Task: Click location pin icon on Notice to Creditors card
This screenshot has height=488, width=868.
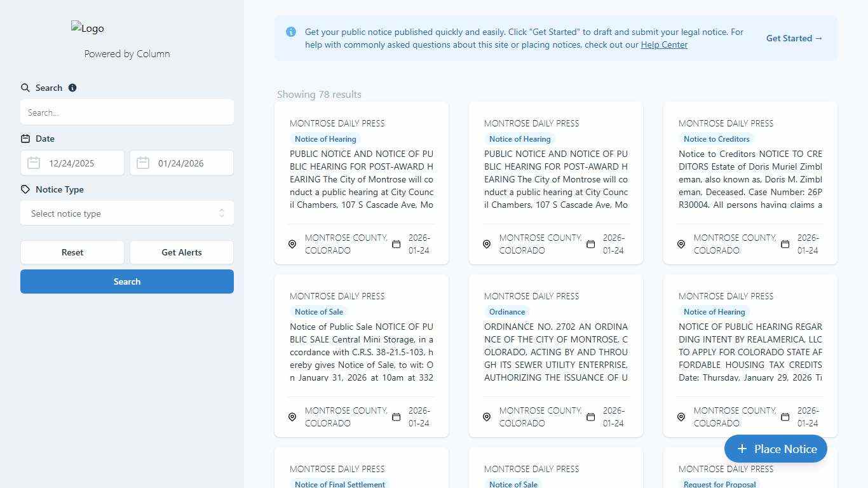Action: (x=681, y=244)
